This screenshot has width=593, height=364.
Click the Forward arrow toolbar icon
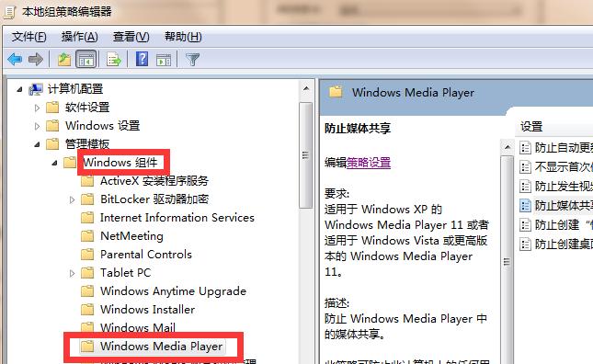36,60
